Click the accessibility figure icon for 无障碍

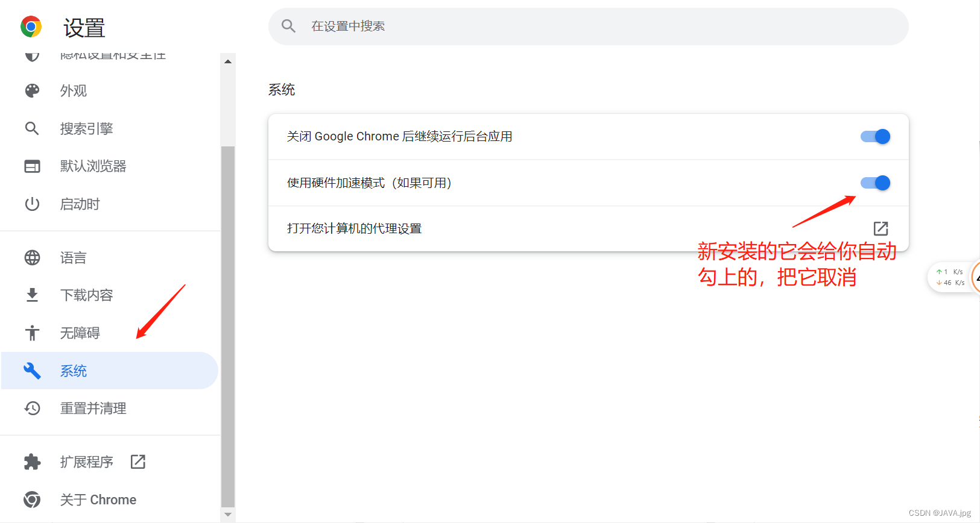[32, 333]
